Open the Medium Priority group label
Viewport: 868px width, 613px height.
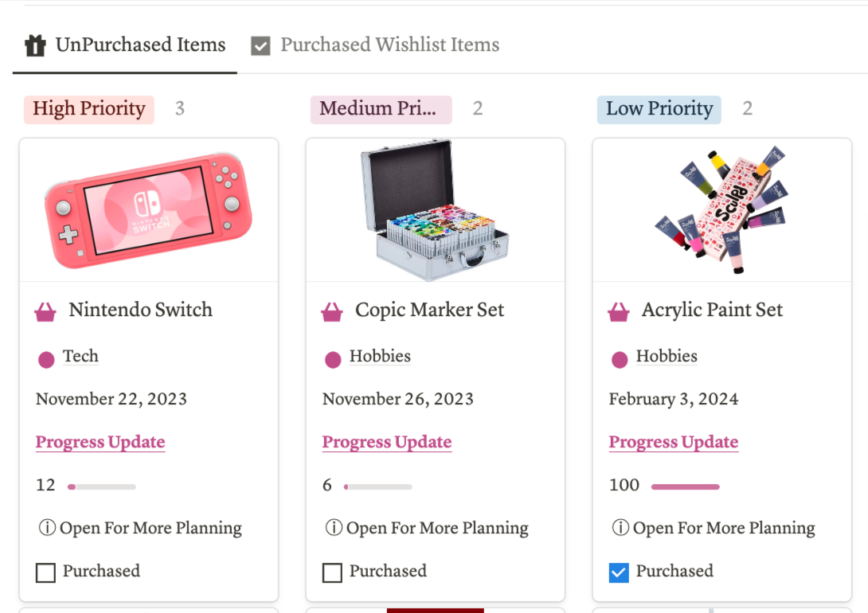[x=380, y=109]
